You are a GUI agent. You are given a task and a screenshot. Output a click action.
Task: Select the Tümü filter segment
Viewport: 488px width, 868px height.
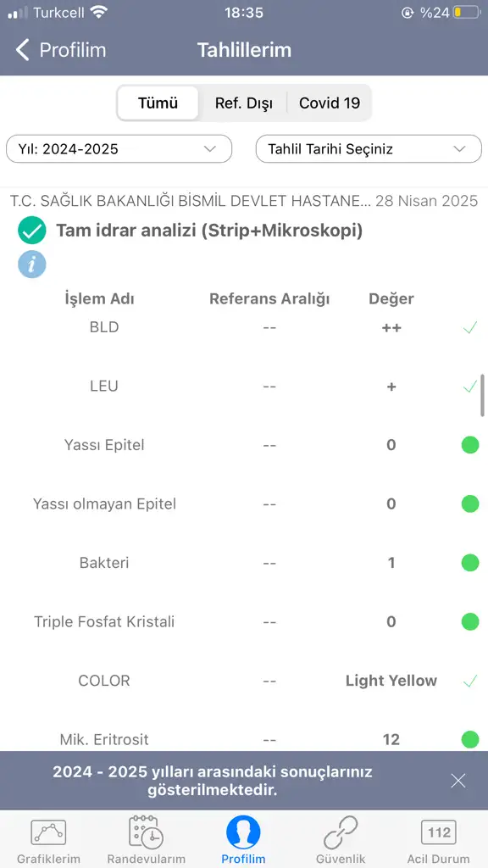(x=158, y=103)
